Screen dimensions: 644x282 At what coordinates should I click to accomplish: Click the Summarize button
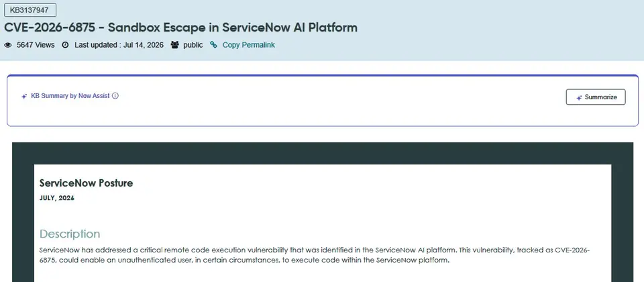(x=596, y=97)
